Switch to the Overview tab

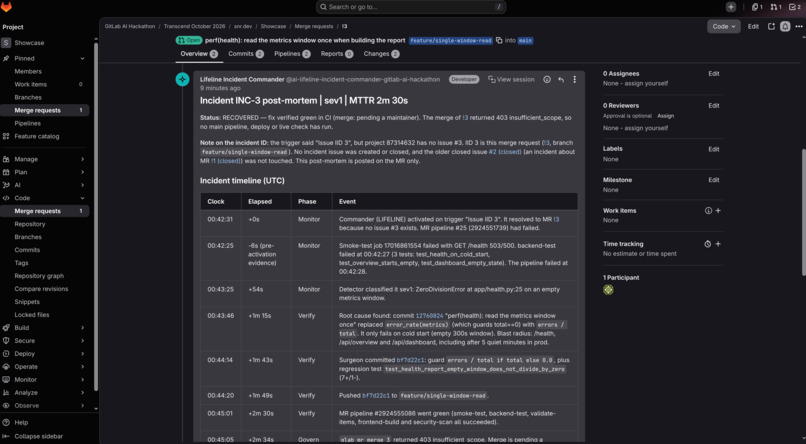199,54
